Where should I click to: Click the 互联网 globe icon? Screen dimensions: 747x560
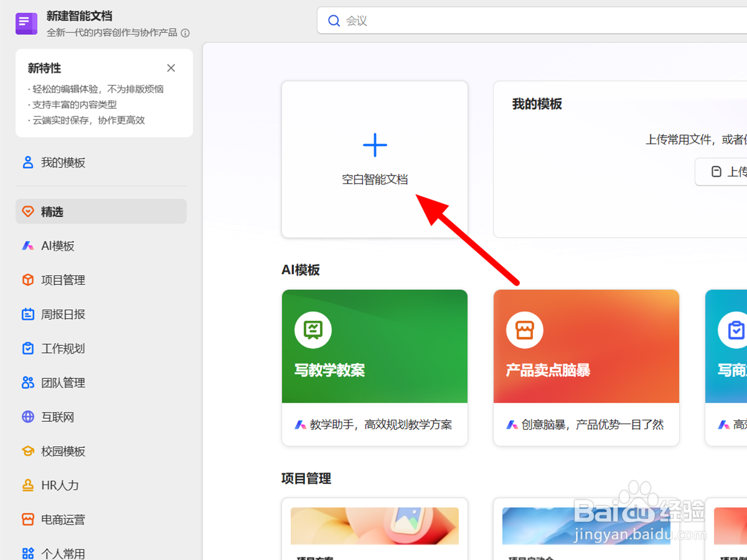28,417
